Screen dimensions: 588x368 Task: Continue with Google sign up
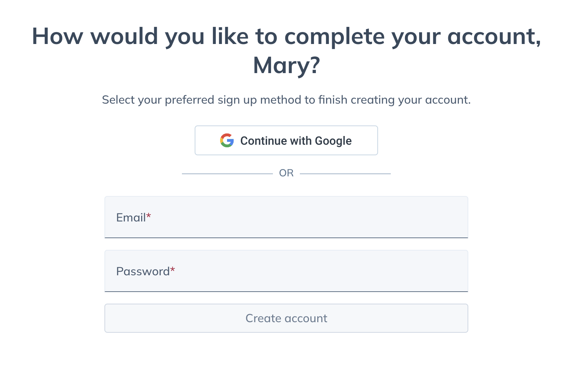[286, 140]
